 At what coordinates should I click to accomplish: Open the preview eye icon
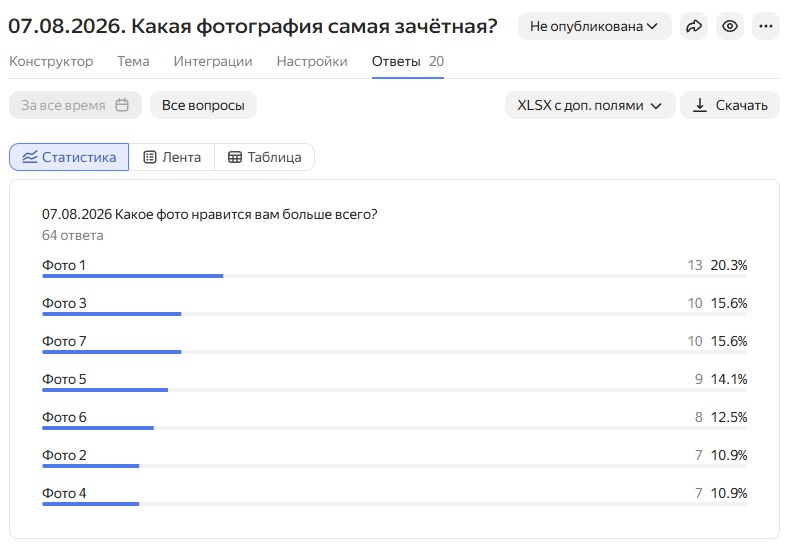tap(730, 26)
